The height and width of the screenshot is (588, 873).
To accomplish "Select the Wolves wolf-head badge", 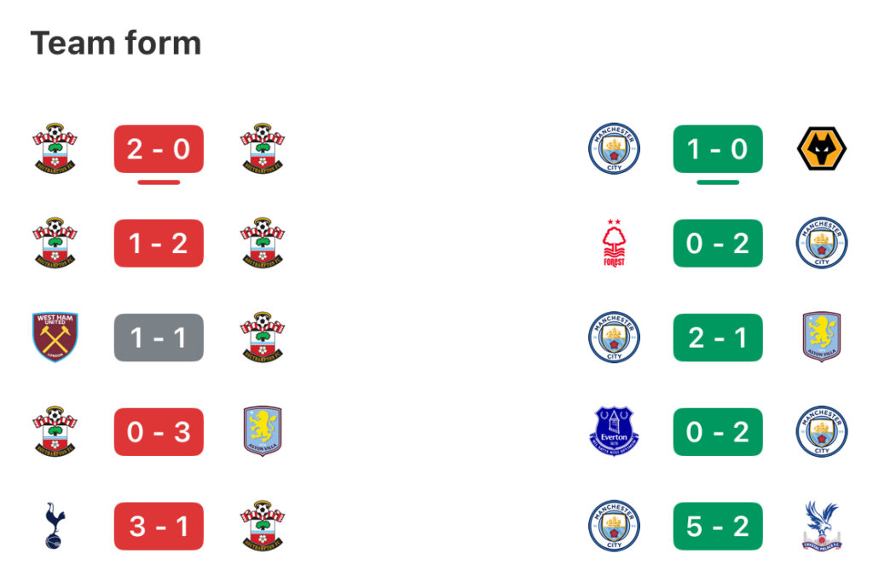I will point(822,149).
